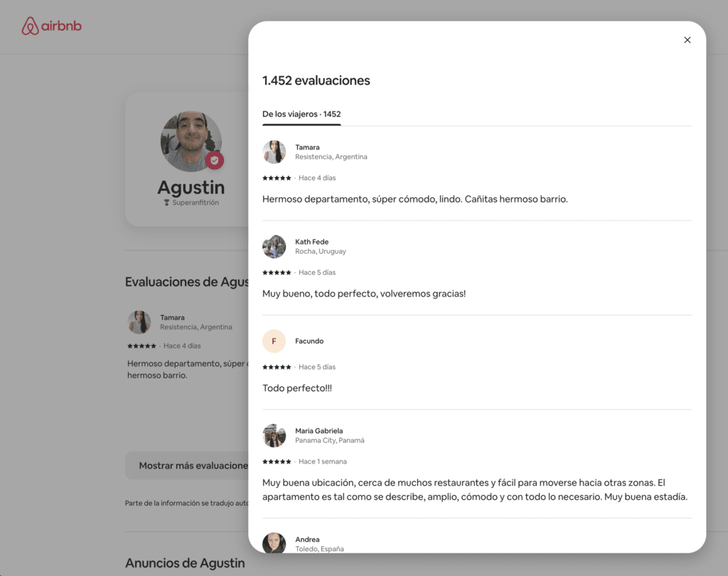Click the 'Toledo, España' location text
The width and height of the screenshot is (728, 576).
click(319, 548)
